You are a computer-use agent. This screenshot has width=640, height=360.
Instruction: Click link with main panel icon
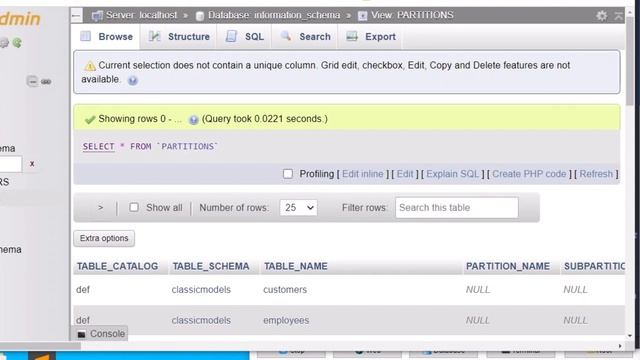click(x=46, y=82)
